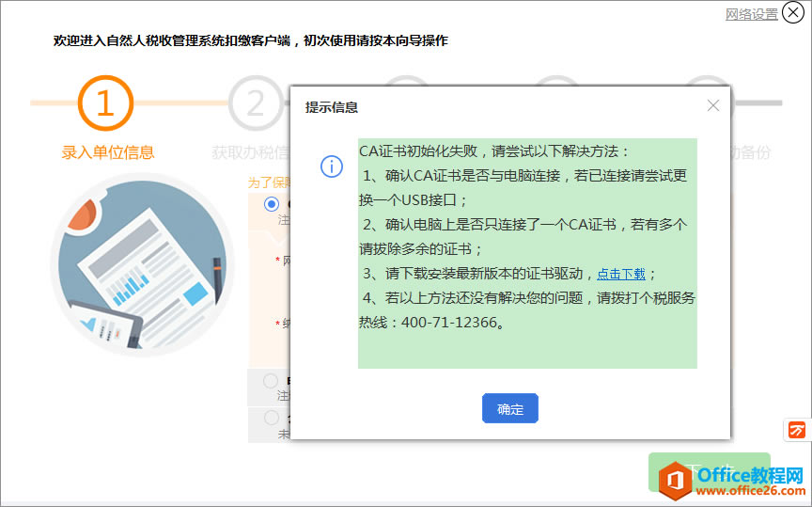Select the checked first radio option
Screen dimensions: 812x507
coord(271,204)
